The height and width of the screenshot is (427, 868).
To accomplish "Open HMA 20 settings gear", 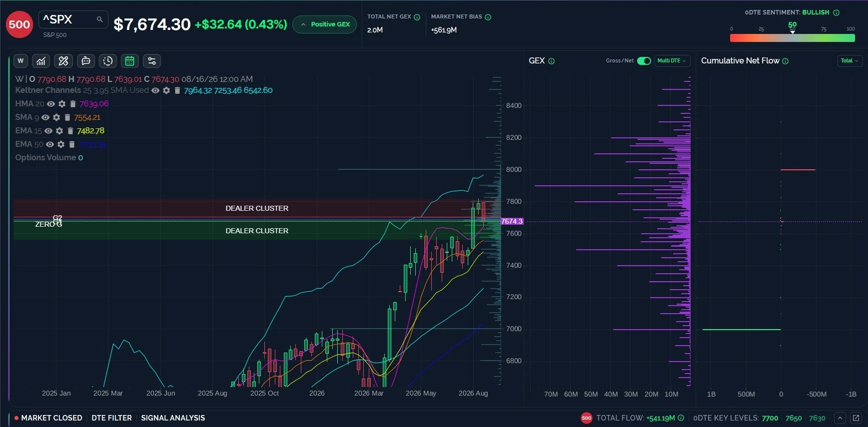I will click(x=62, y=104).
